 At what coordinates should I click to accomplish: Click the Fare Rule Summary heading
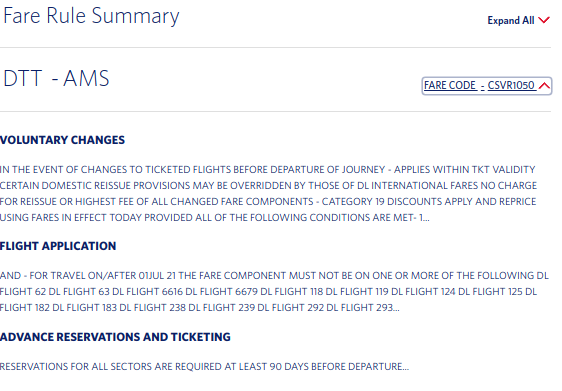pos(91,16)
